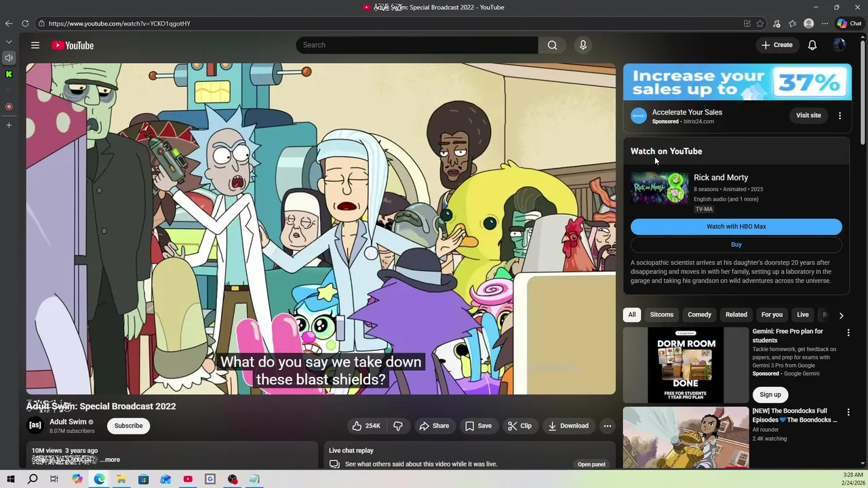
Task: Open Task View on the taskbar
Action: [x=54, y=479]
